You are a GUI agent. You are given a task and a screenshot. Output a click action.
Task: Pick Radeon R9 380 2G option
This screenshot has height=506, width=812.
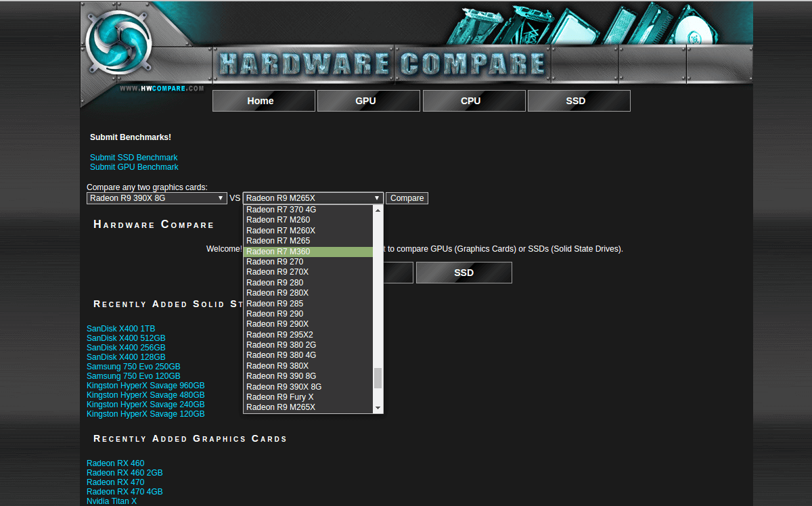point(308,345)
